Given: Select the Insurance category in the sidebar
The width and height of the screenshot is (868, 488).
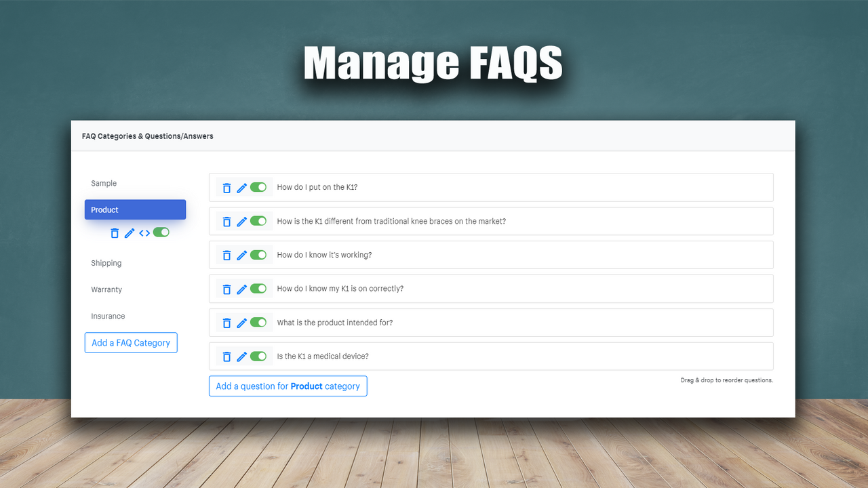Looking at the screenshot, I should 108,316.
